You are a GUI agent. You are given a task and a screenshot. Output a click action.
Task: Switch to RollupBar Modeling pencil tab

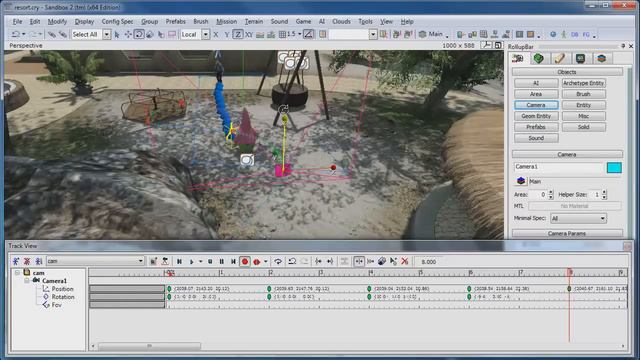[x=560, y=58]
